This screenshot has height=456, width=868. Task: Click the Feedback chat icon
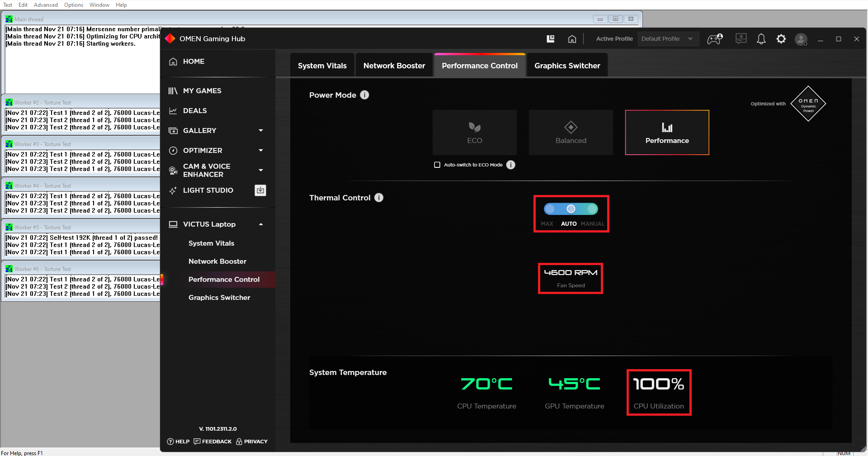tap(197, 442)
